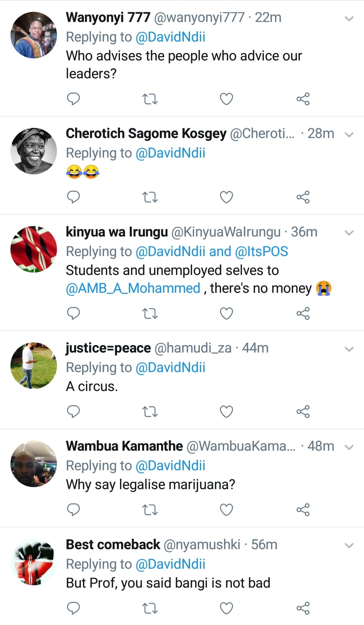
Task: Expand menu arrow on justice=peace's tweet
Action: coord(350,349)
